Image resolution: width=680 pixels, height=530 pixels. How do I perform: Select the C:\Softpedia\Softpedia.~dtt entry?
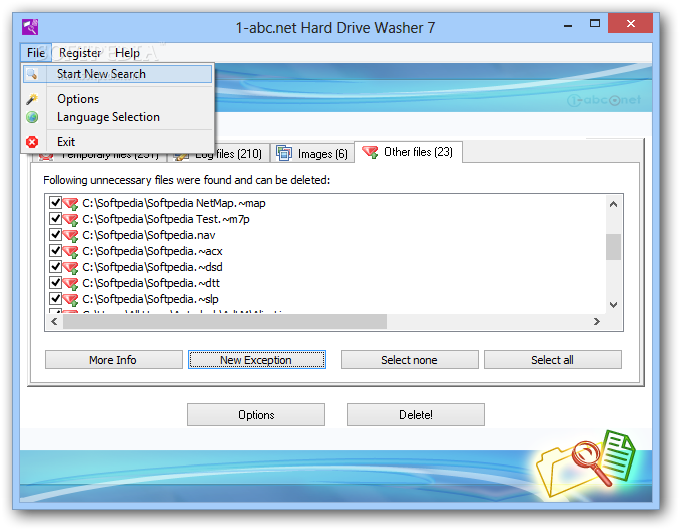tap(151, 283)
